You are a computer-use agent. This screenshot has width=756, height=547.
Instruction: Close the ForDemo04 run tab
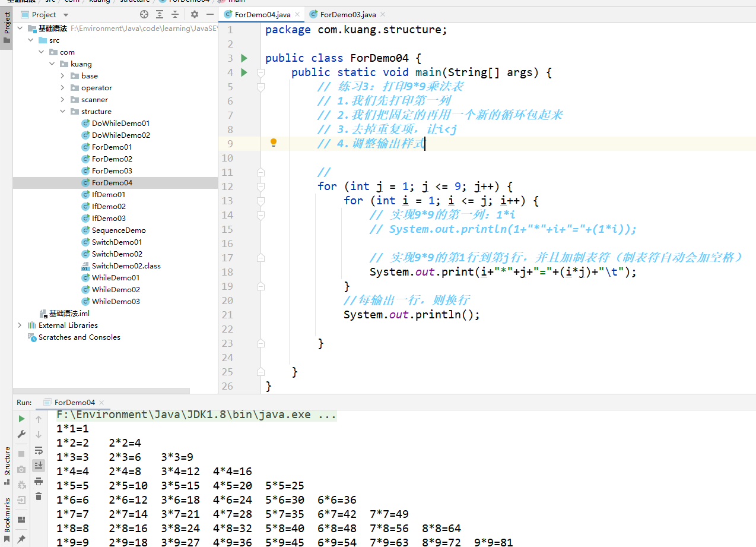(101, 402)
